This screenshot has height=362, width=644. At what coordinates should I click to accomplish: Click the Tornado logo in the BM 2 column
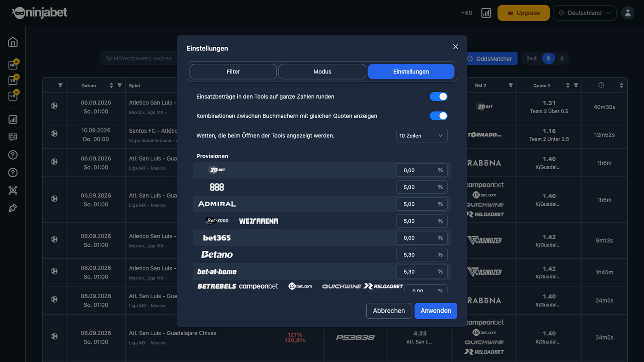pyautogui.click(x=484, y=135)
